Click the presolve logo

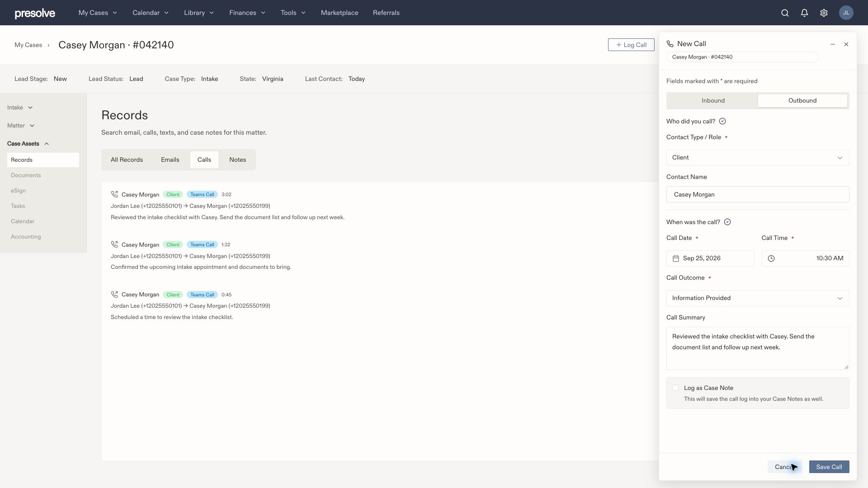pos(35,13)
